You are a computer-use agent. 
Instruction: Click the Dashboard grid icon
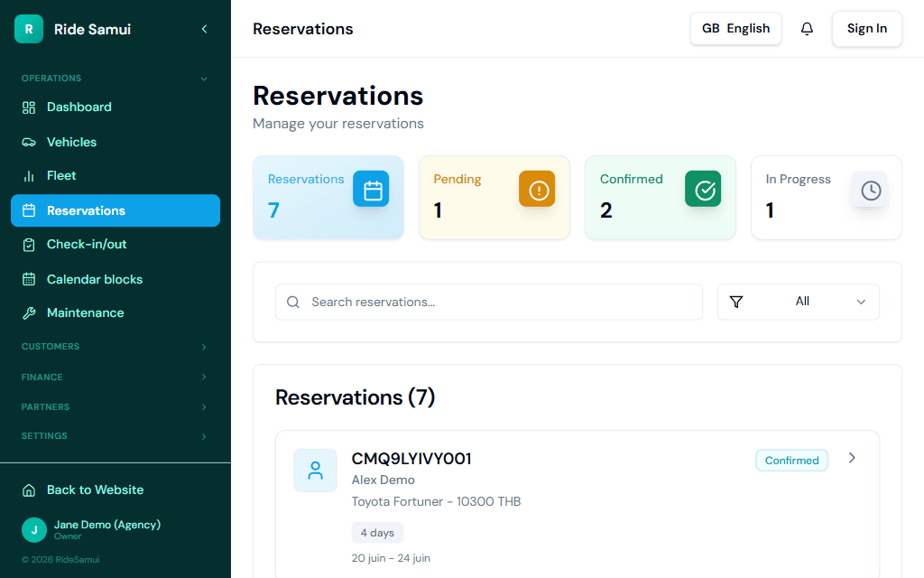[29, 107]
